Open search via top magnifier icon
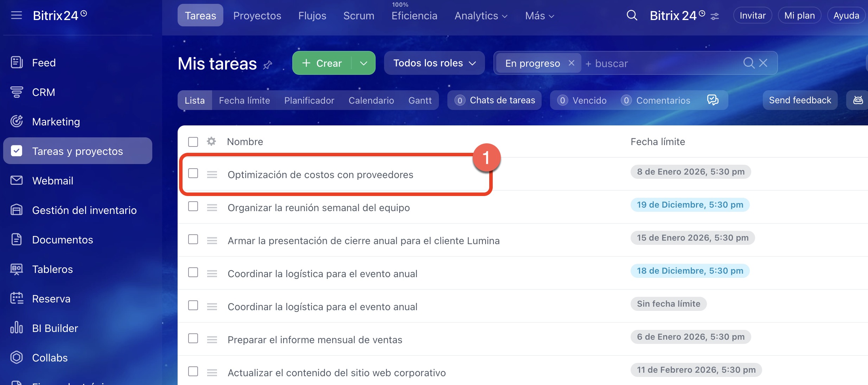Viewport: 868px width, 385px height. click(632, 15)
